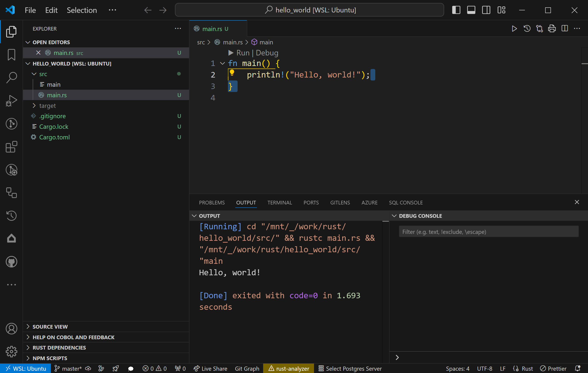Viewport: 588px width, 373px height.
Task: Open the Search view in activity bar
Action: [x=11, y=77]
